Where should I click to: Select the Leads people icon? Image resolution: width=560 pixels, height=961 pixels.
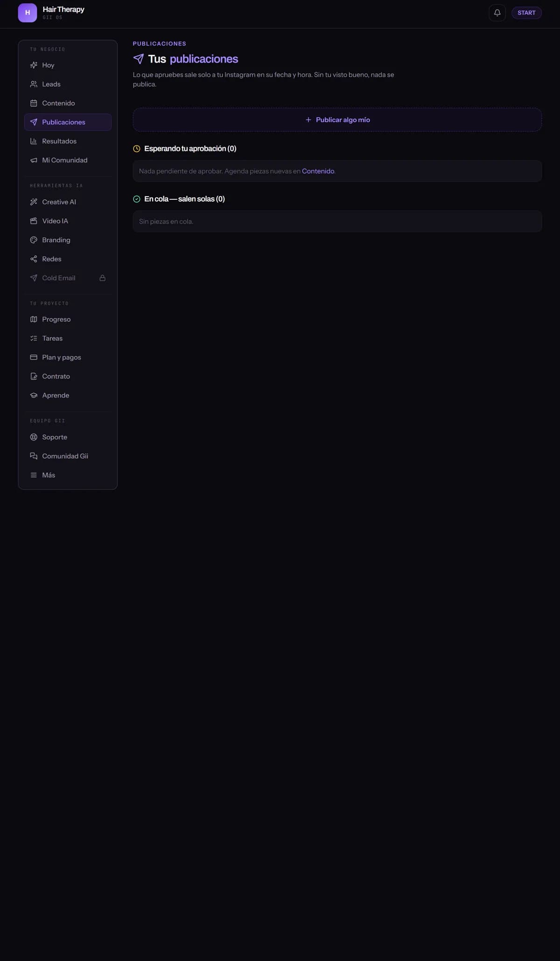[34, 84]
